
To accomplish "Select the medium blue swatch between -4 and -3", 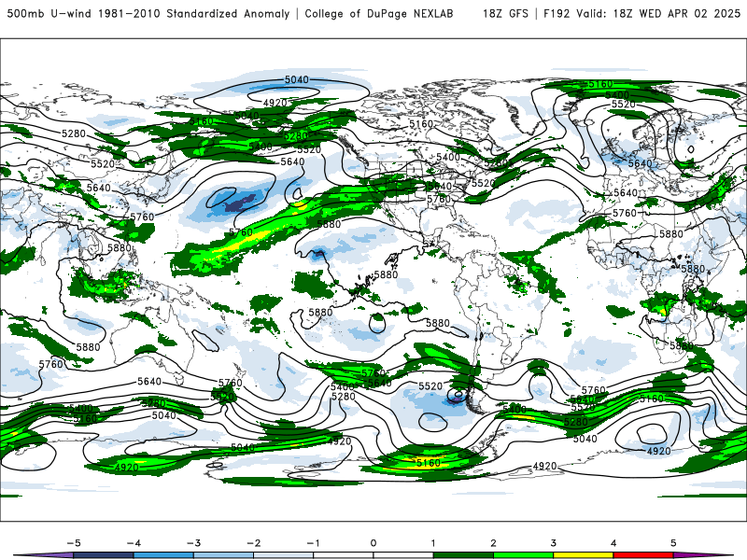I will click(163, 555).
